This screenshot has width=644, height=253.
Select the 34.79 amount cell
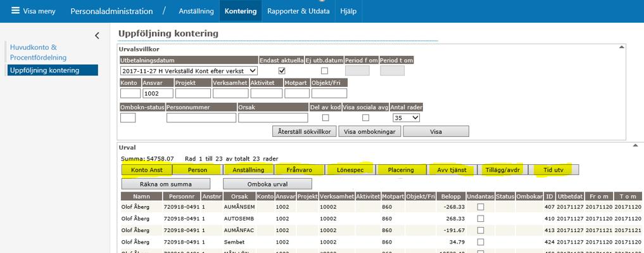[451, 242]
